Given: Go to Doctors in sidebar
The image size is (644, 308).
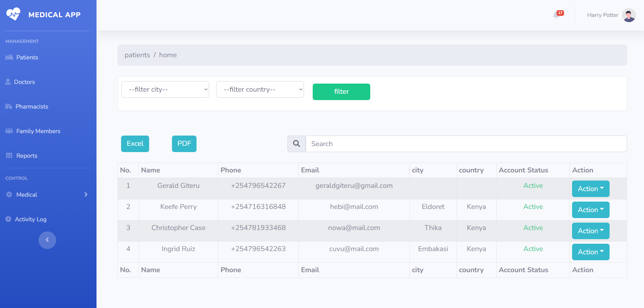Looking at the screenshot, I should coord(24,82).
